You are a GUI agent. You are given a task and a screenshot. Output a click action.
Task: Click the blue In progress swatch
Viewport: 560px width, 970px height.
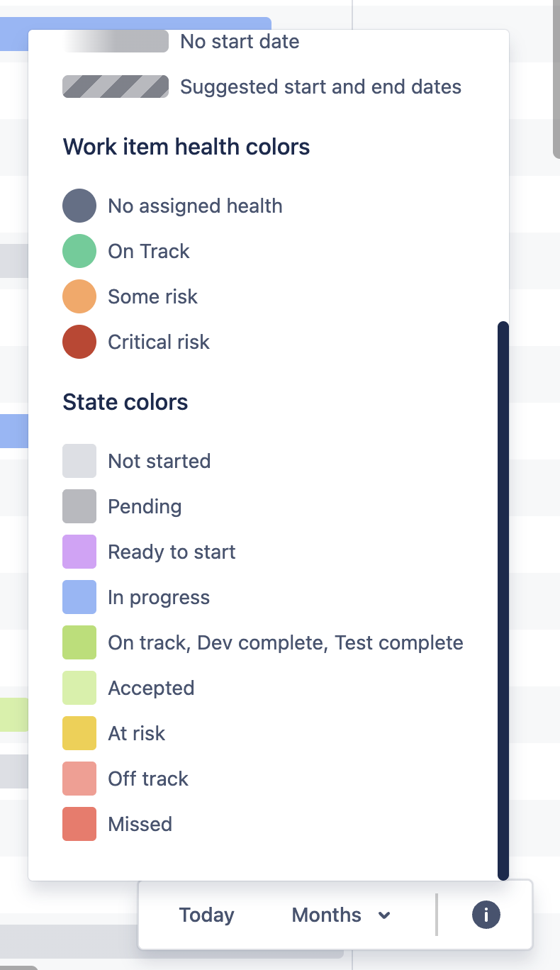coord(79,597)
